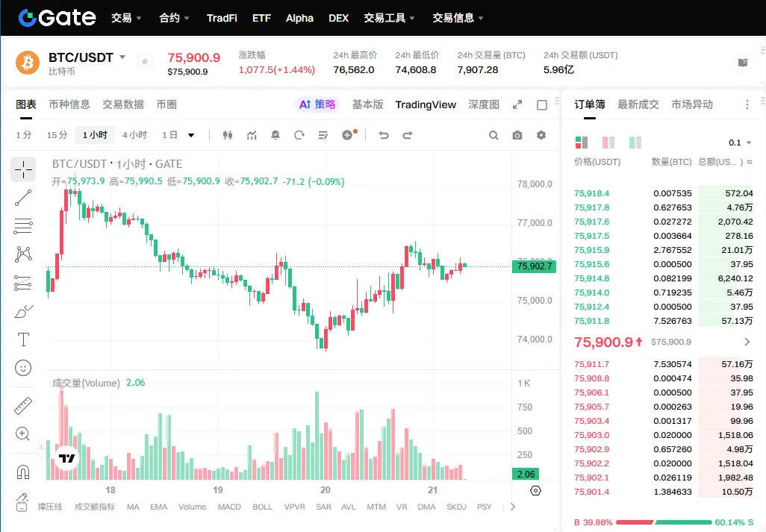Click ask price 75,918.4 row

pos(664,193)
